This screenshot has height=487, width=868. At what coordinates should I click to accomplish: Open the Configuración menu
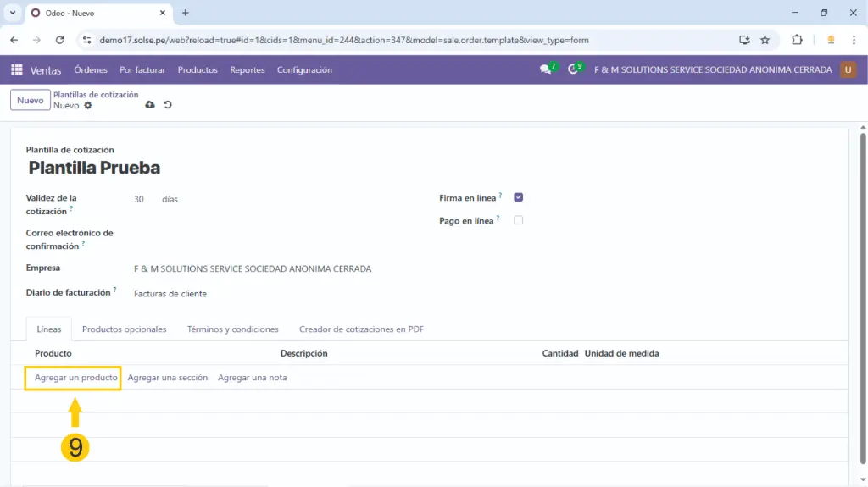304,70
